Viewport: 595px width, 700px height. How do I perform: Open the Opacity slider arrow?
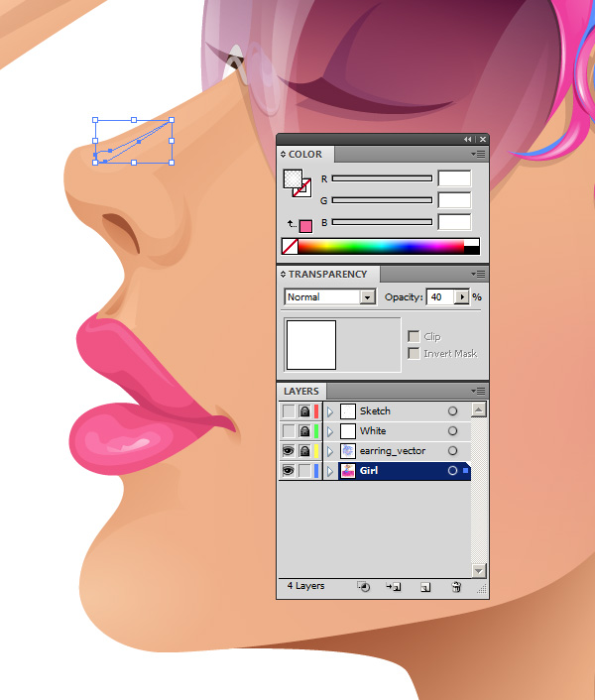pyautogui.click(x=463, y=297)
